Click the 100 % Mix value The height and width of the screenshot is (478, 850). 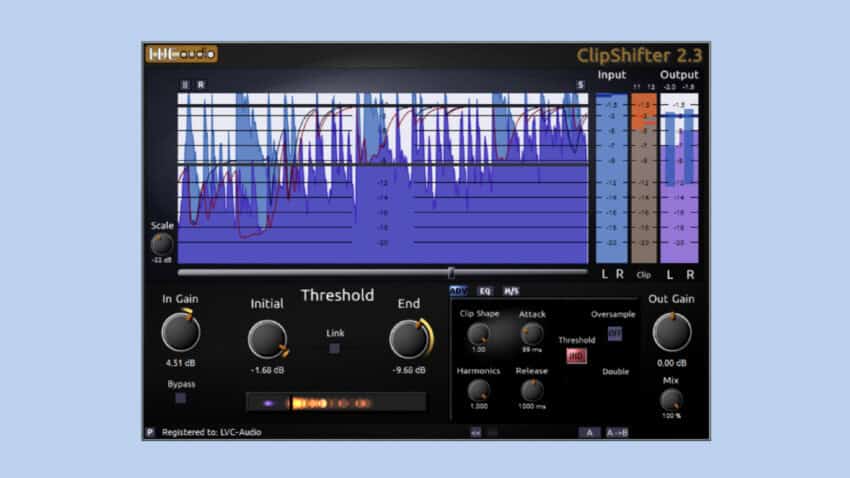point(671,416)
